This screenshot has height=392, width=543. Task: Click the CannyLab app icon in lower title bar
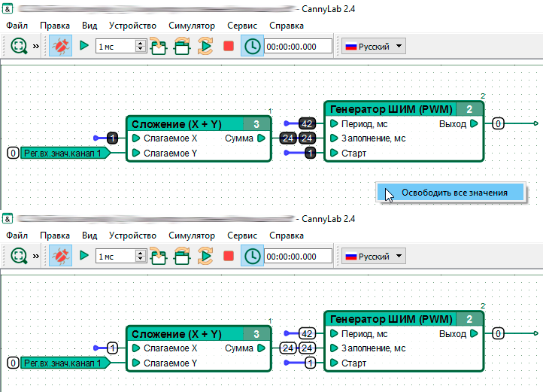pyautogui.click(x=8, y=219)
